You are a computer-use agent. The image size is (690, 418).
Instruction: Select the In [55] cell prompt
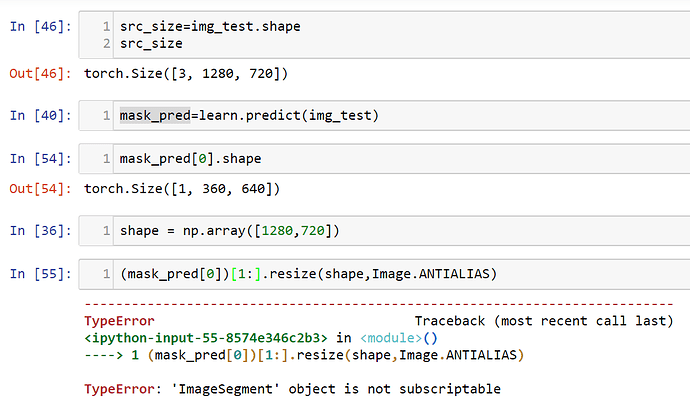pyautogui.click(x=39, y=273)
